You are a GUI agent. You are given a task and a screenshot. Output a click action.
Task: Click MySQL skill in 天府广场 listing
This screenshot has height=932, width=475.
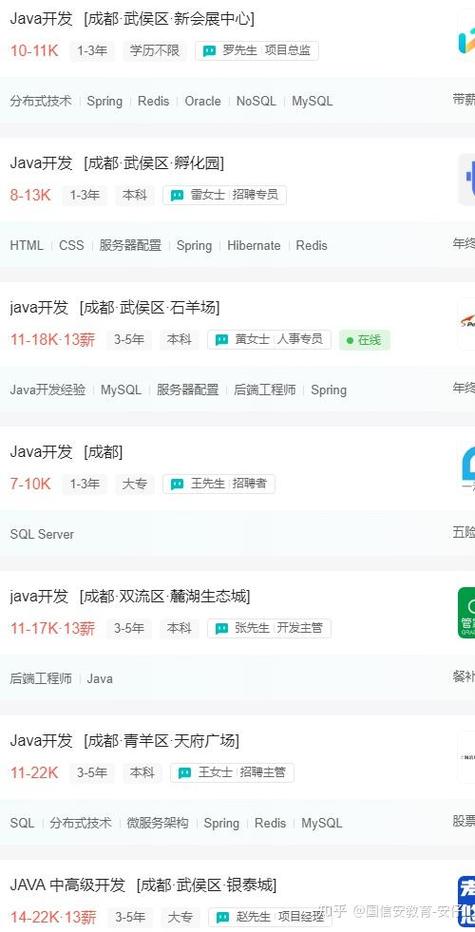322,823
